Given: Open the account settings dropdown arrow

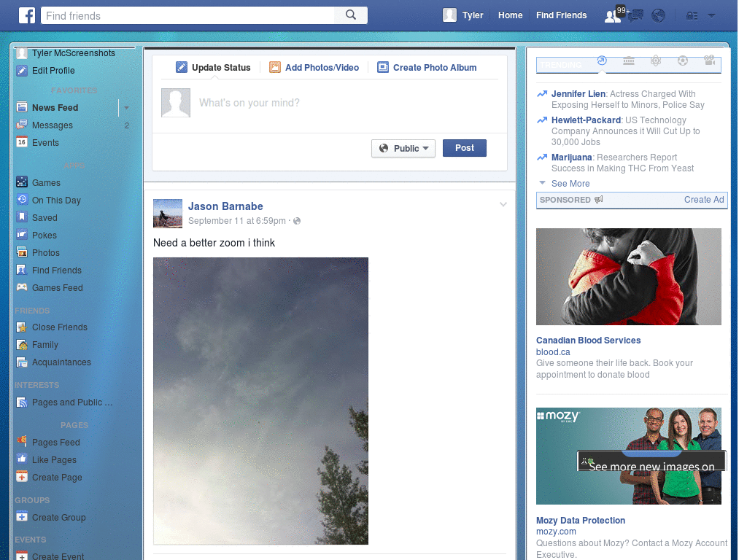Looking at the screenshot, I should click(712, 15).
